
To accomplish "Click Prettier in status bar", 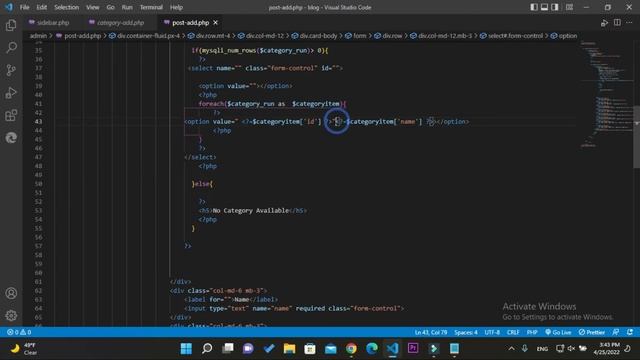I will point(591,332).
